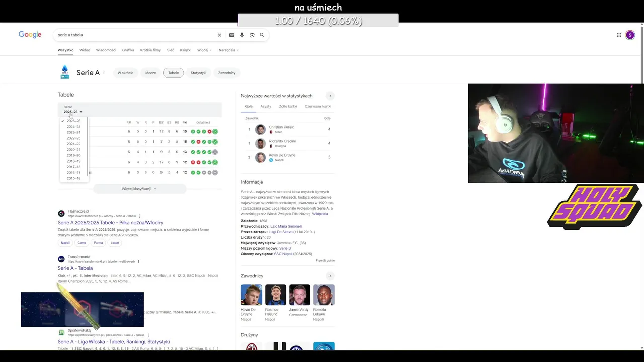Open the Jamie Vardy player card
The image size is (644, 362).
[299, 301]
